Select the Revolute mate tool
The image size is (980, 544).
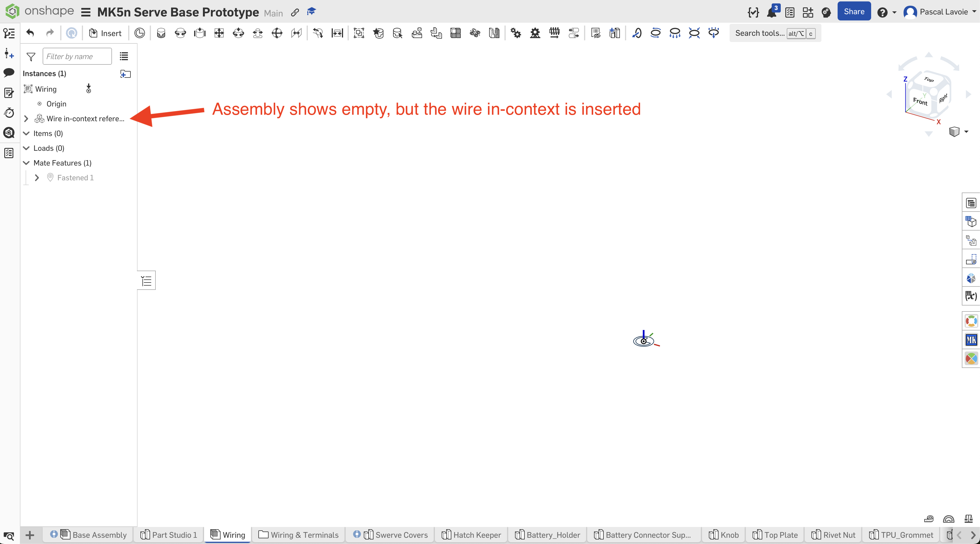coord(180,33)
